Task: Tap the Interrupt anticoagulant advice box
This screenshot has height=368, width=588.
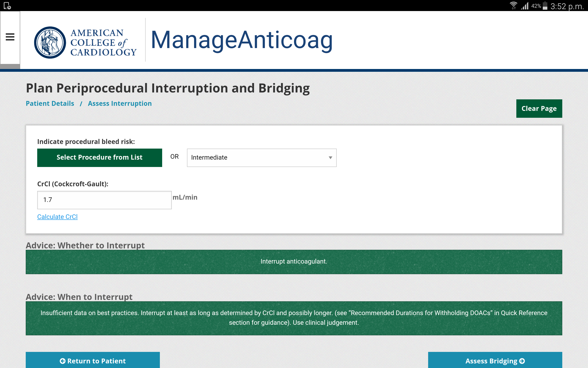Action: coord(294,262)
